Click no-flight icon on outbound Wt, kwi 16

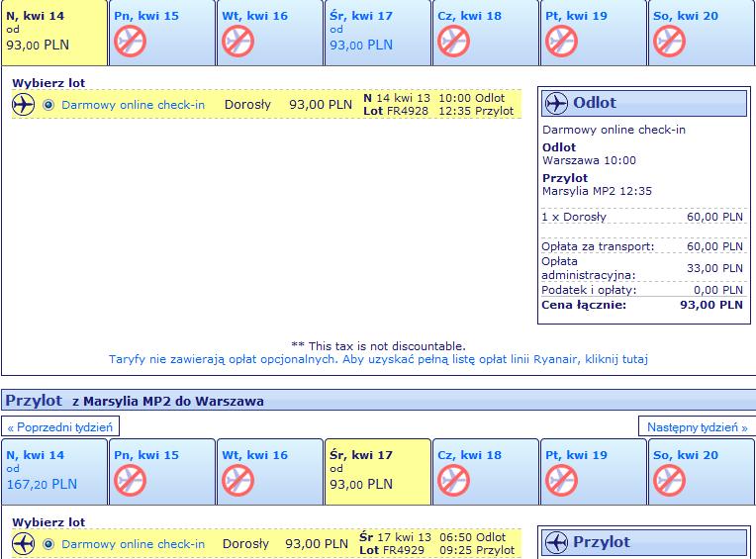238,42
